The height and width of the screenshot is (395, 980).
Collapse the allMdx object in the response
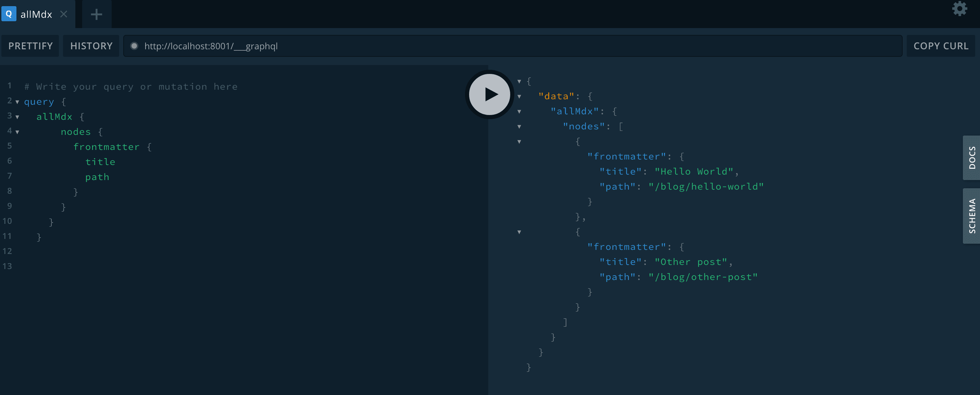point(519,111)
